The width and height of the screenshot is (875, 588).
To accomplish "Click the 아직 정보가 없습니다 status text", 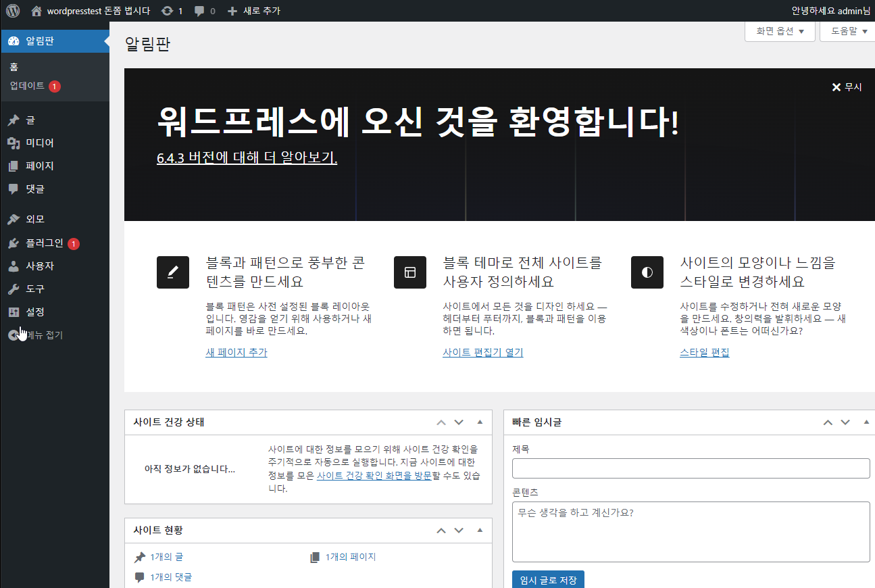I will tap(190, 469).
